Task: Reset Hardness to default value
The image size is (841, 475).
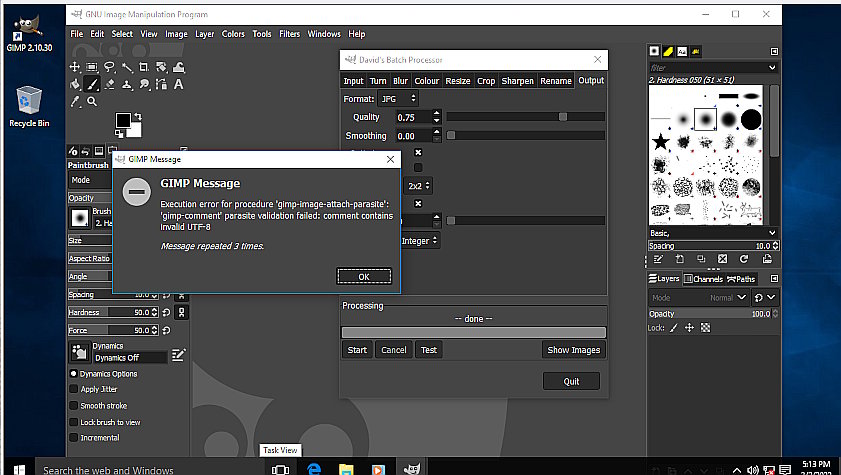Action: click(166, 312)
